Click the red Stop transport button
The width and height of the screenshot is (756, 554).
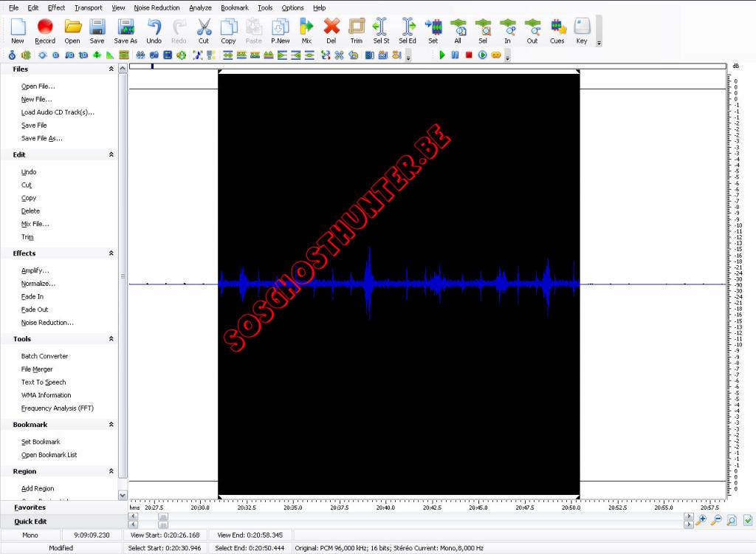pos(469,55)
